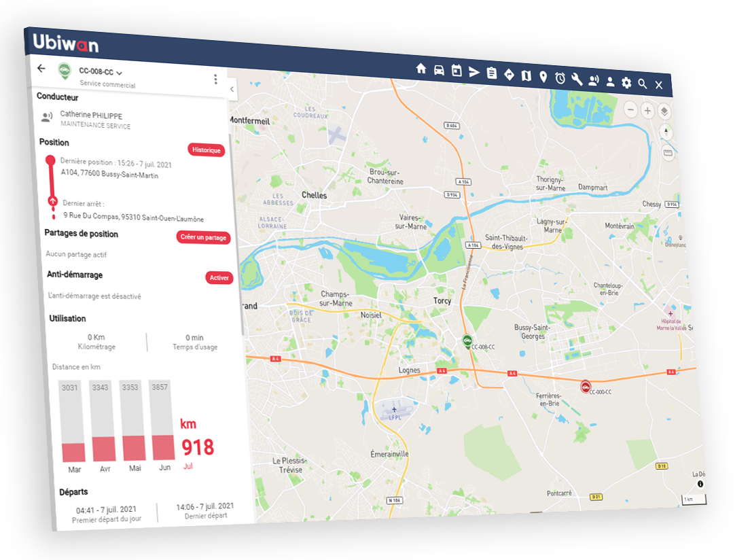Screen dimensions: 750x560
Task: Click the Historique button
Action: click(x=206, y=150)
